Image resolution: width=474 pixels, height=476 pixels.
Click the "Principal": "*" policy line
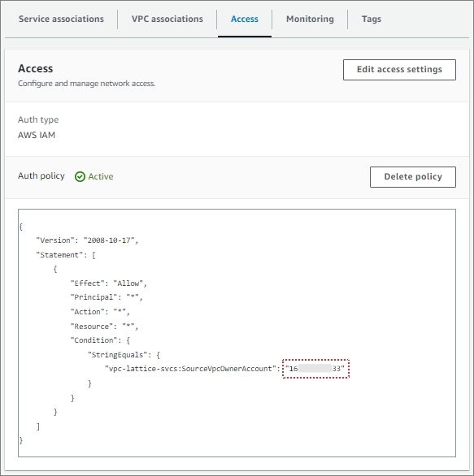107,297
